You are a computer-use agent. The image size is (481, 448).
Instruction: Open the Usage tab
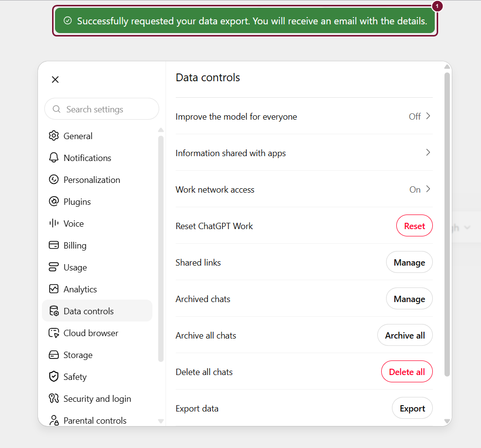(x=97, y=267)
